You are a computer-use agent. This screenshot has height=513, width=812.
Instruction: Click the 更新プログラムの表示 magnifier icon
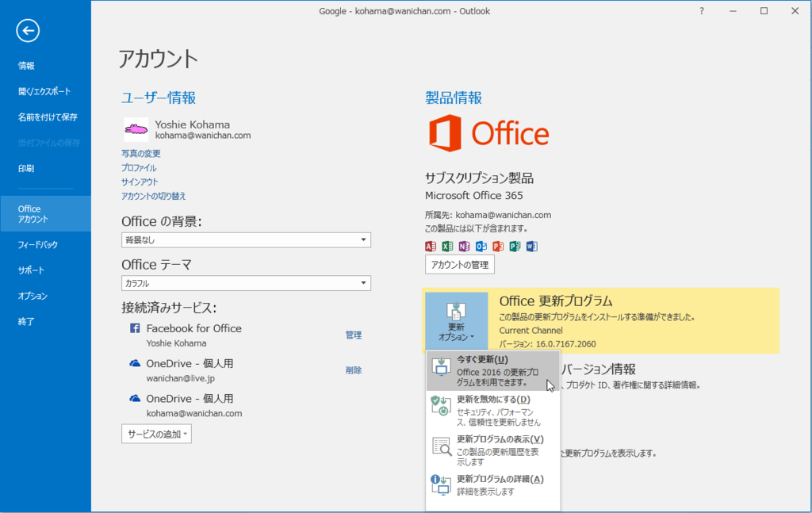[442, 446]
